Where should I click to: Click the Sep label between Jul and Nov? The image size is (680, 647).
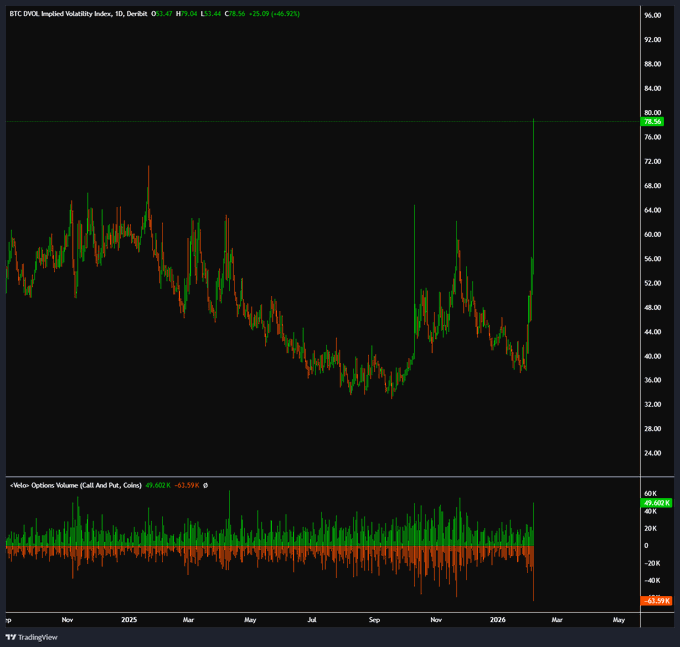coord(374,620)
